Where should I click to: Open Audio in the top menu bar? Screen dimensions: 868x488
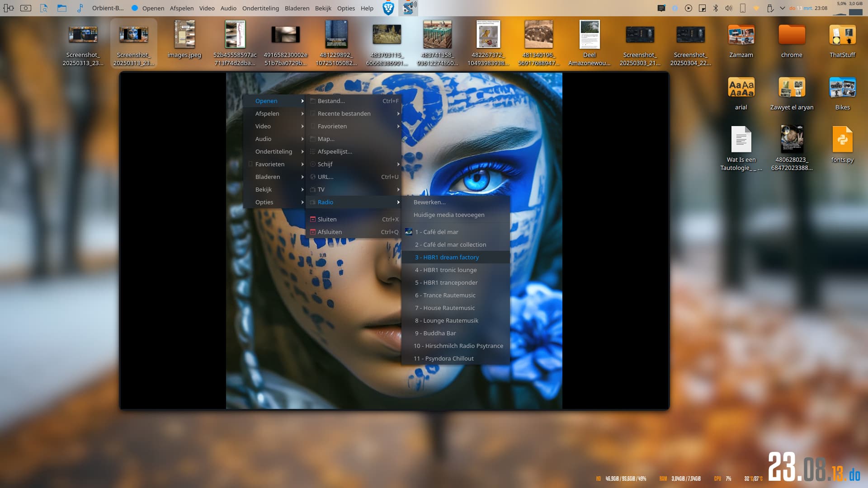pyautogui.click(x=228, y=8)
